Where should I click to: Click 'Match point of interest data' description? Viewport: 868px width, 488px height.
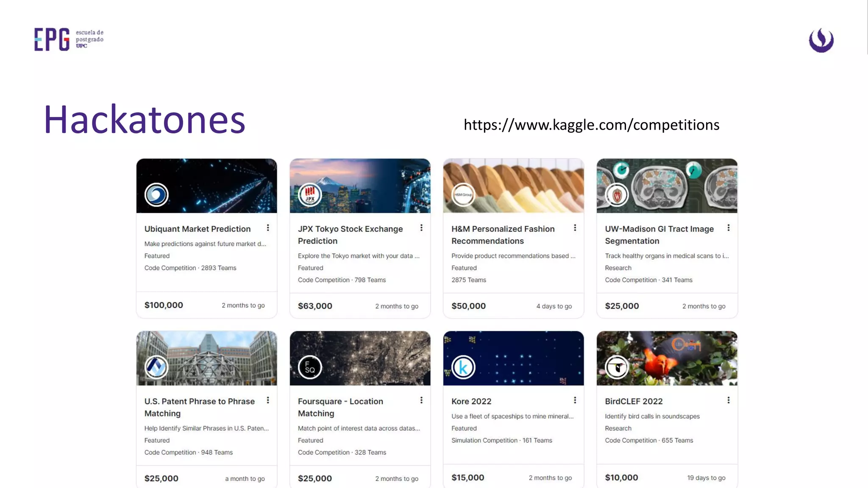point(359,428)
